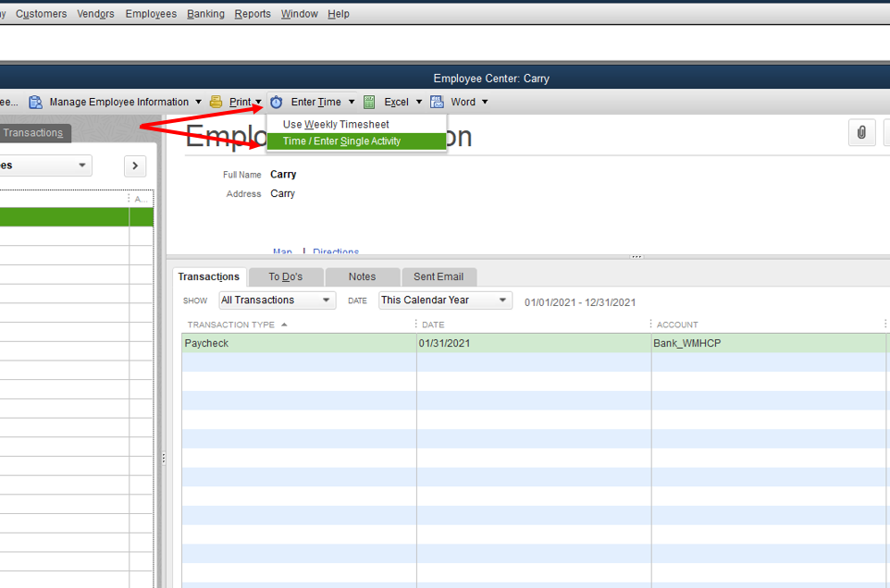Click the Word letter icon
The height and width of the screenshot is (588, 890).
coord(437,102)
